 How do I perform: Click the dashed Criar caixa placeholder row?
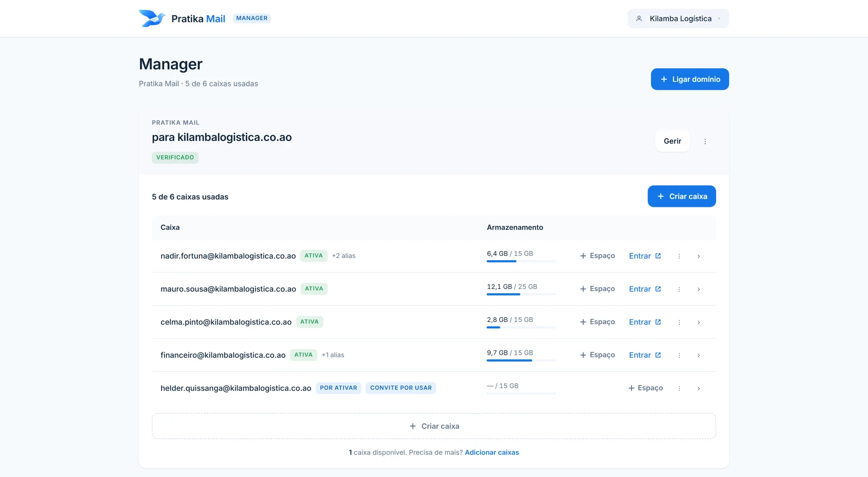point(433,426)
